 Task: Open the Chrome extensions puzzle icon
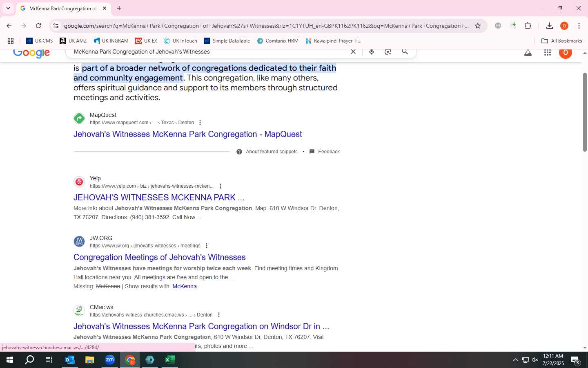[x=528, y=26]
